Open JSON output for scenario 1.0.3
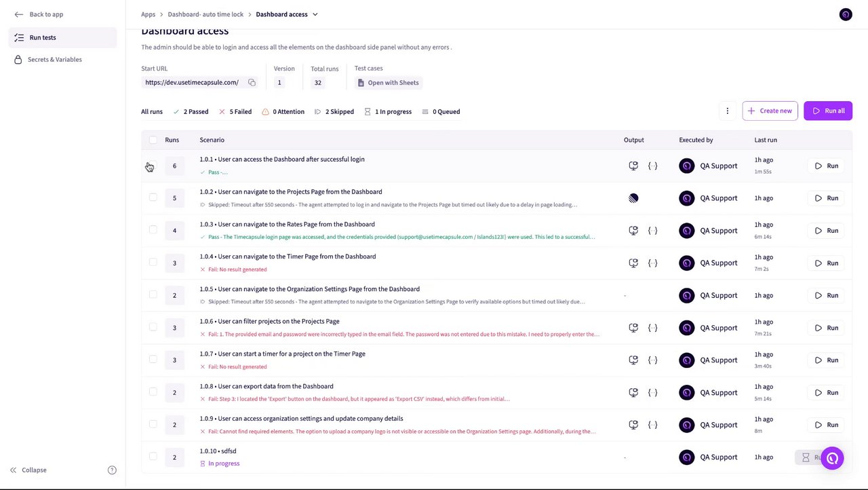Viewport: 868px width, 490px height. pyautogui.click(x=652, y=231)
